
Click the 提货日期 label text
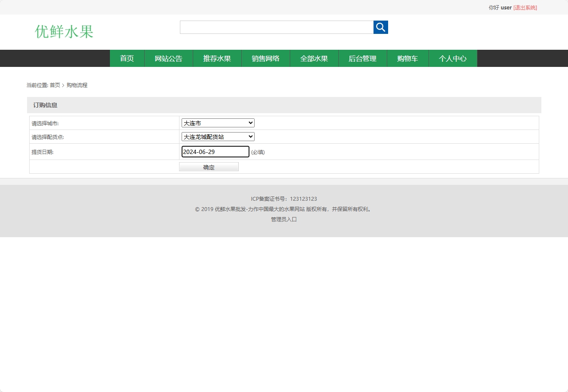[43, 152]
